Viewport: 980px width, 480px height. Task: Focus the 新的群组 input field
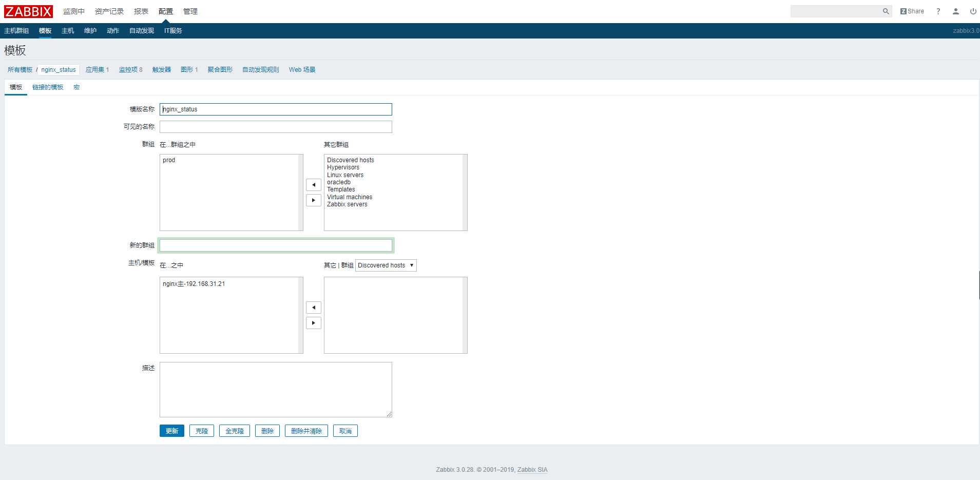click(x=276, y=245)
